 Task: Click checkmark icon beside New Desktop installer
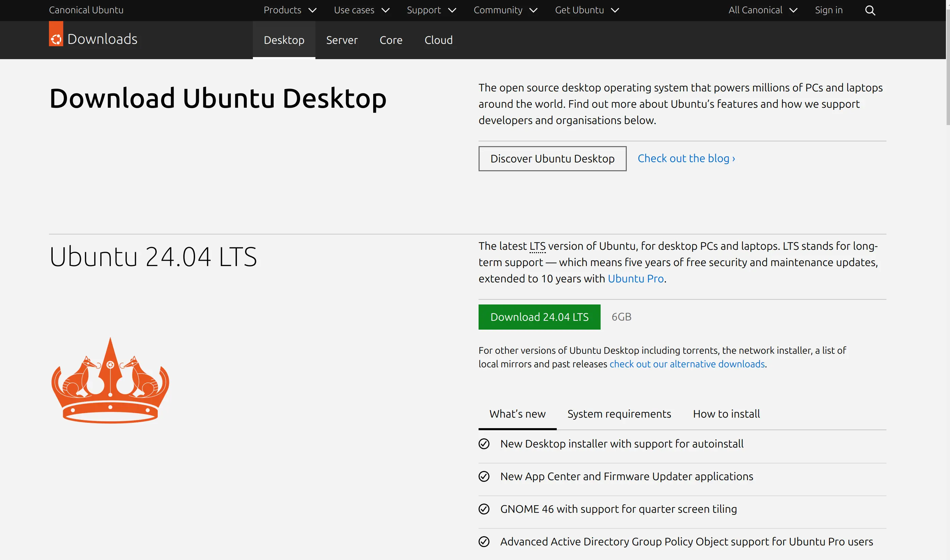[484, 444]
